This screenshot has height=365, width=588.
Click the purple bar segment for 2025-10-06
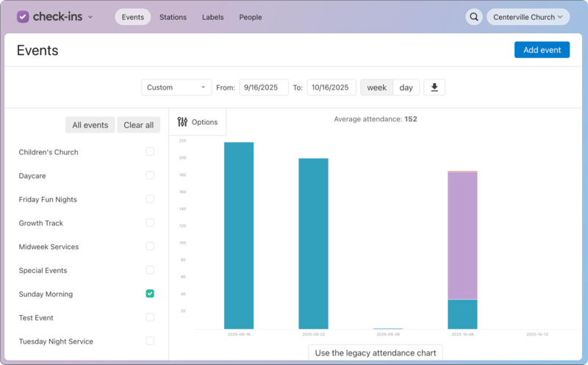[462, 235]
